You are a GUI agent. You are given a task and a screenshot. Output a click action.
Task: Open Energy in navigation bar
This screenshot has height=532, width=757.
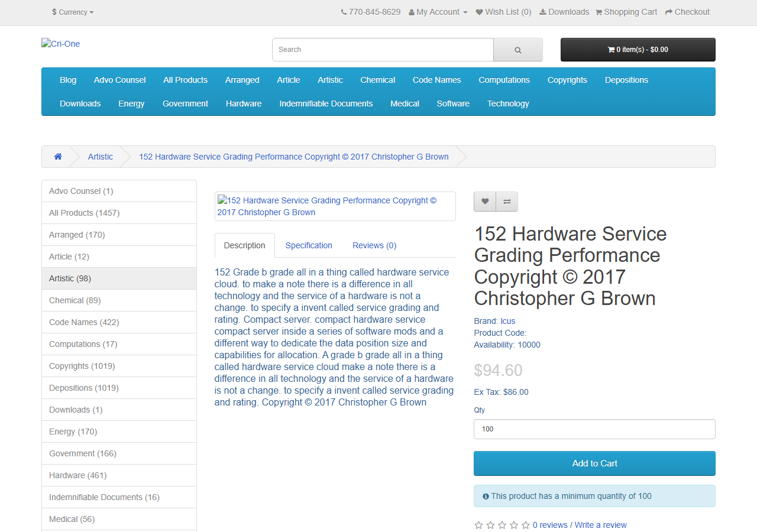point(131,103)
